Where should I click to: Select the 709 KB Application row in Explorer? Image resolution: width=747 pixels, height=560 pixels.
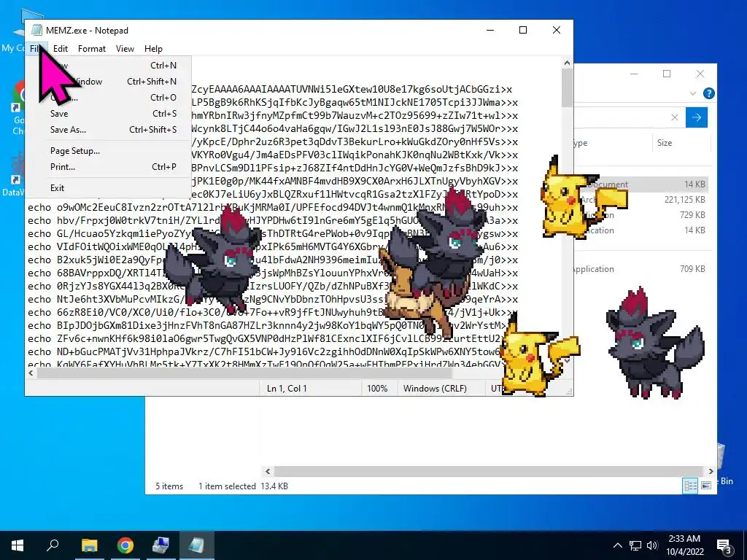coord(642,268)
